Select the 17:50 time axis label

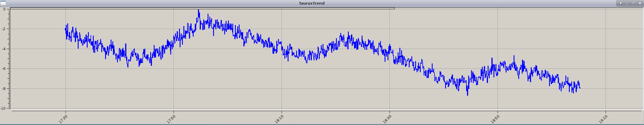coord(171,119)
